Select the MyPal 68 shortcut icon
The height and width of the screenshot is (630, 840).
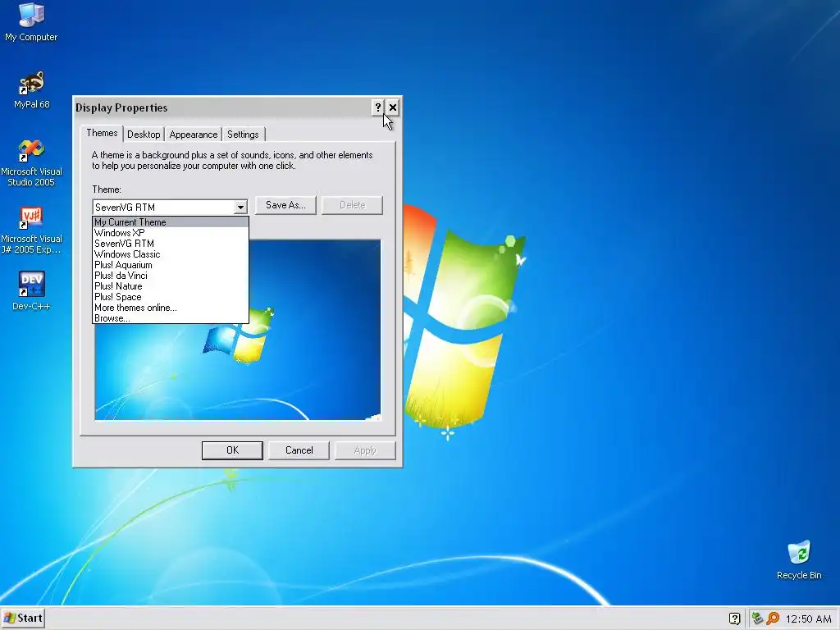[31, 89]
